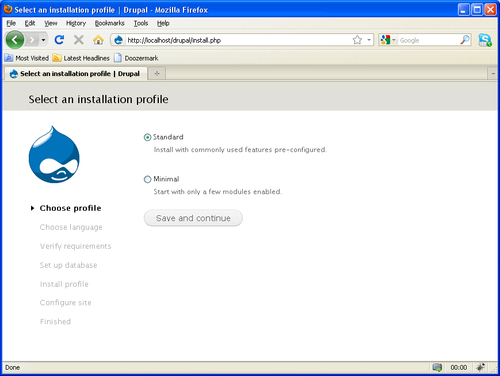The height and width of the screenshot is (376, 500).
Task: Click the 00:00 timer in status bar
Action: click(x=459, y=367)
